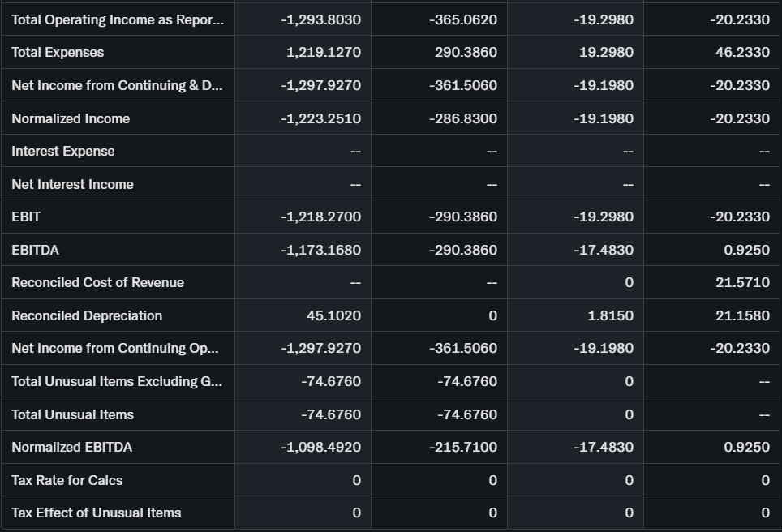The height and width of the screenshot is (532, 782).
Task: Select the EBITDA row label
Action: pos(35,250)
